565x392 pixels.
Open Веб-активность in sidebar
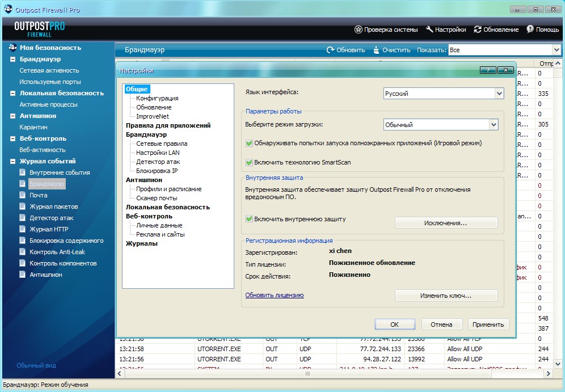pos(42,150)
